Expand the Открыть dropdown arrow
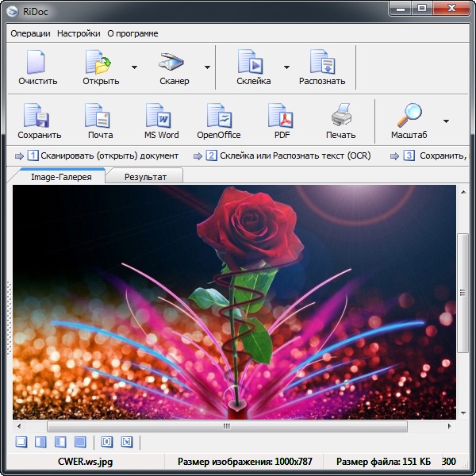 coord(134,67)
